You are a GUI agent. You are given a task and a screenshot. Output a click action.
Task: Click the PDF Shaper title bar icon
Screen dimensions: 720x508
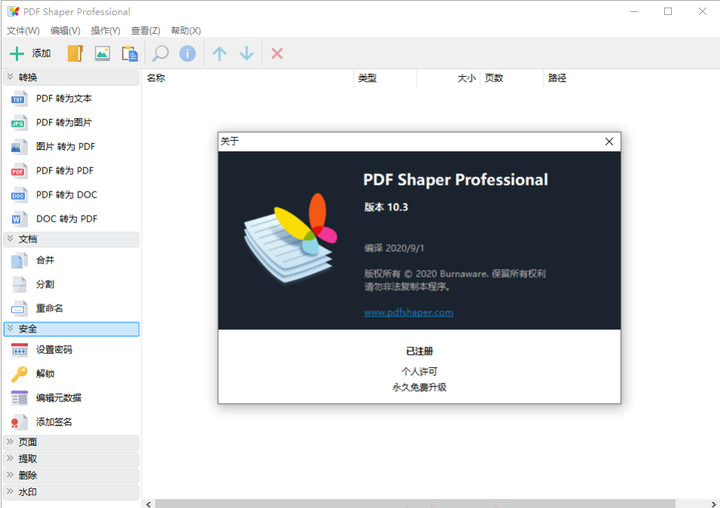(13, 11)
